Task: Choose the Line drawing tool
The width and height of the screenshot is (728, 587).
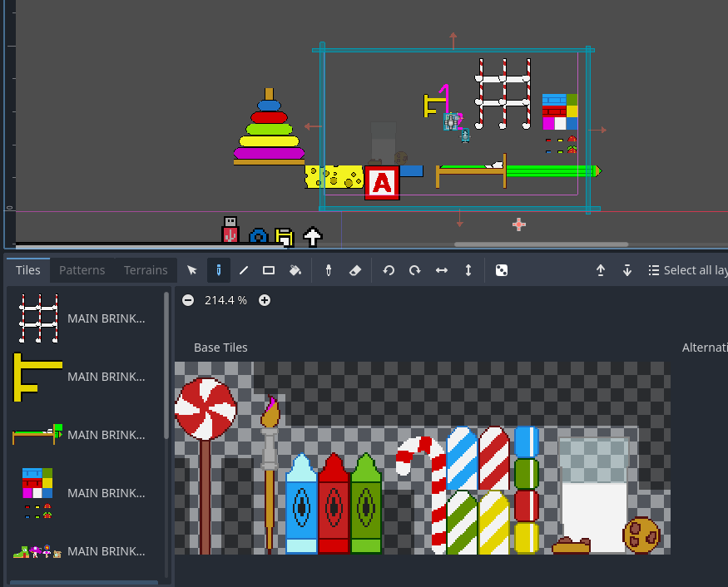Action: (244, 270)
